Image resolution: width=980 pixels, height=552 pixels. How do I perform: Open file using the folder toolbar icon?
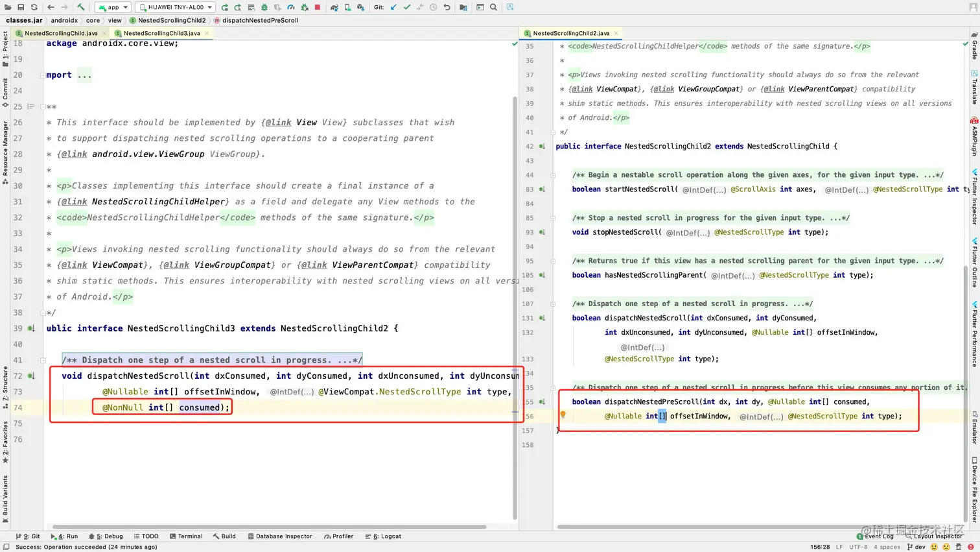pyautogui.click(x=8, y=7)
